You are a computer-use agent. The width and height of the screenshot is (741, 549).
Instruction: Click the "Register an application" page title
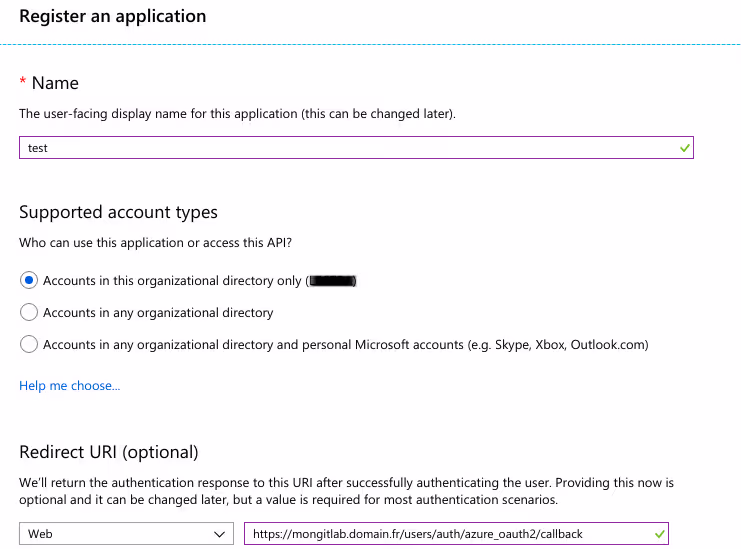click(113, 17)
